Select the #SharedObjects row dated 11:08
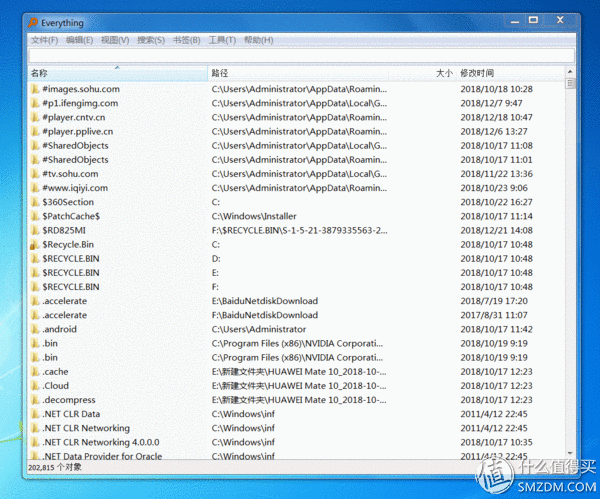Viewport: 600px width, 499px height. point(297,146)
